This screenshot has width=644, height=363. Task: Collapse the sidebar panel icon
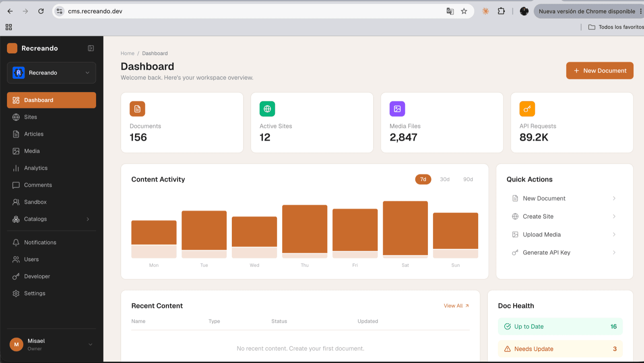coord(91,48)
